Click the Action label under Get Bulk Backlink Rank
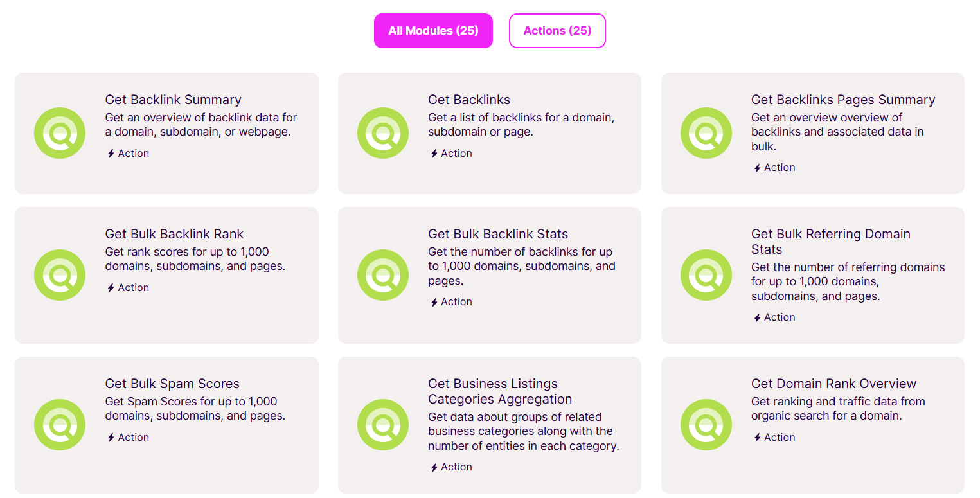Image resolution: width=980 pixels, height=498 pixels. [x=127, y=287]
